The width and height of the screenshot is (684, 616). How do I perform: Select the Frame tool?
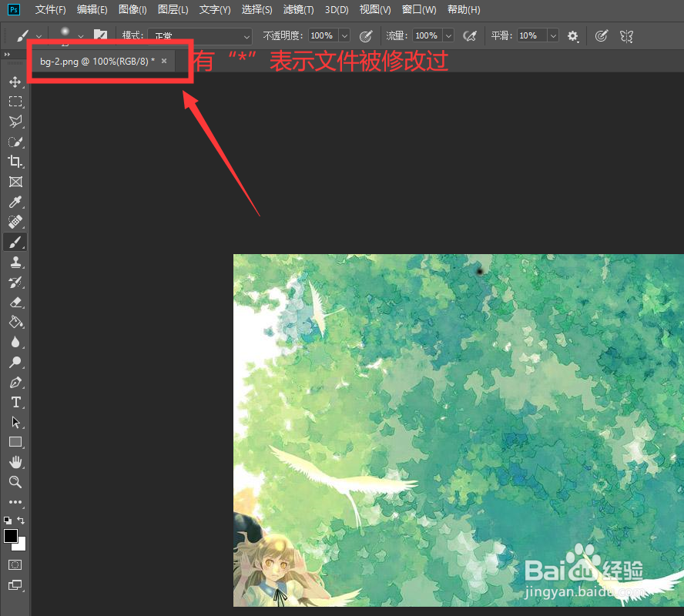coord(15,182)
